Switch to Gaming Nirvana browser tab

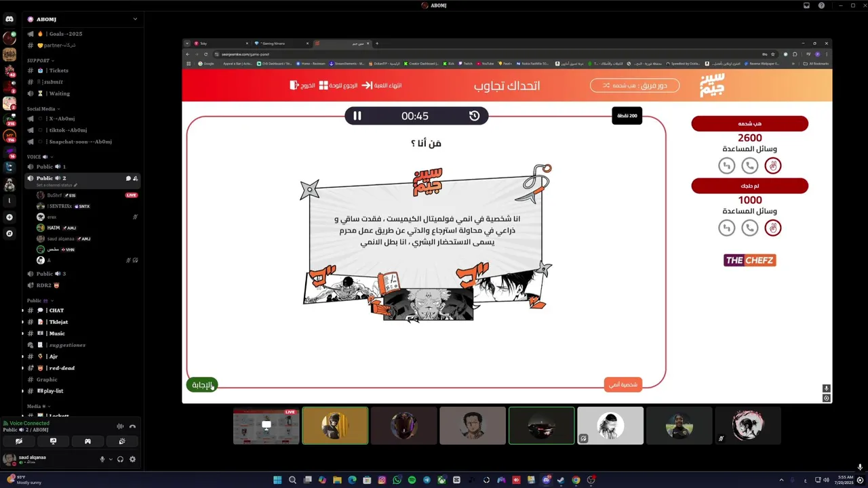tap(281, 43)
